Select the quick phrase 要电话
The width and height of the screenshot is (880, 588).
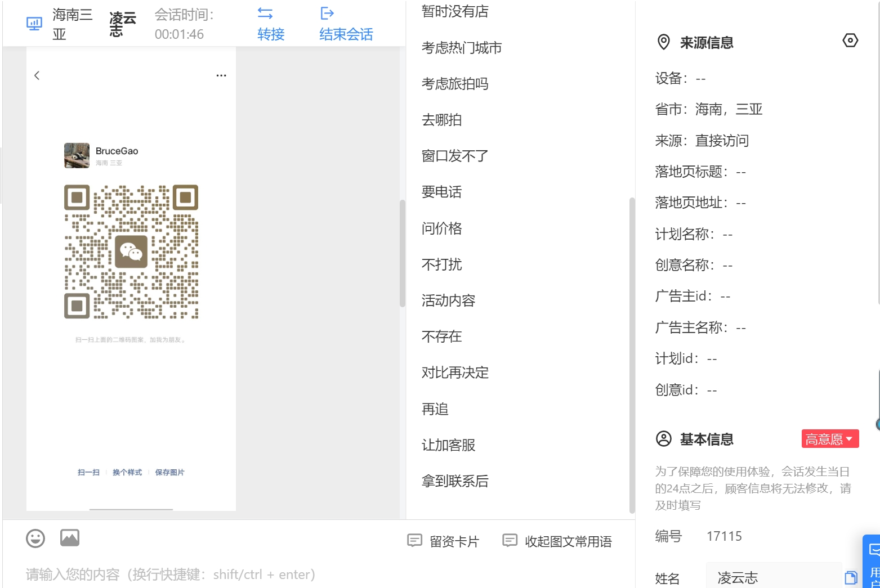click(441, 192)
